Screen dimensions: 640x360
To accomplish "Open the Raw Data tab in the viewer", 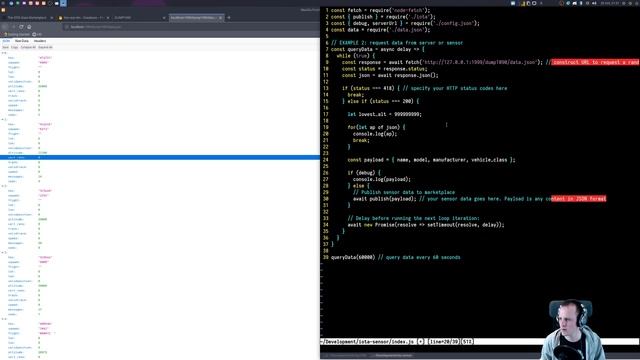I will point(22,41).
